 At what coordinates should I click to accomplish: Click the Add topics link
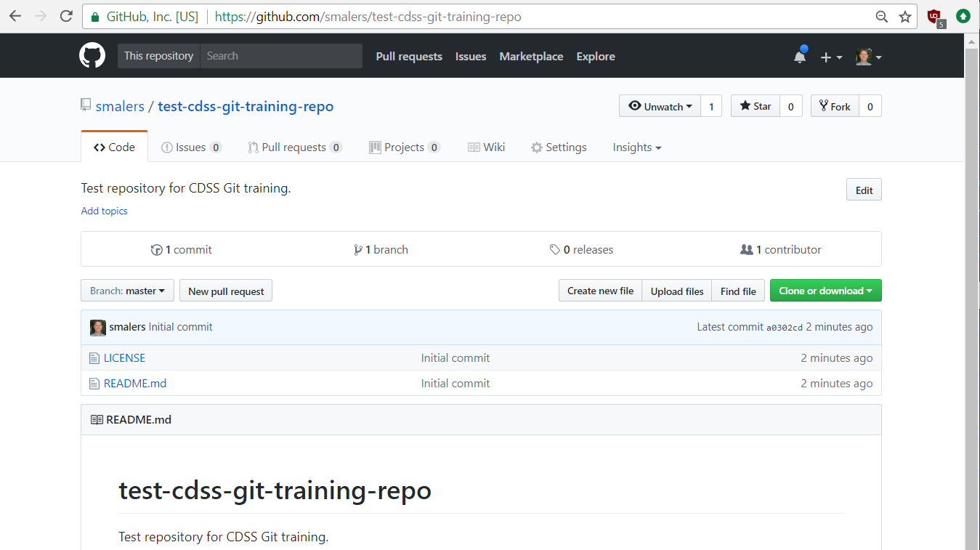[104, 211]
